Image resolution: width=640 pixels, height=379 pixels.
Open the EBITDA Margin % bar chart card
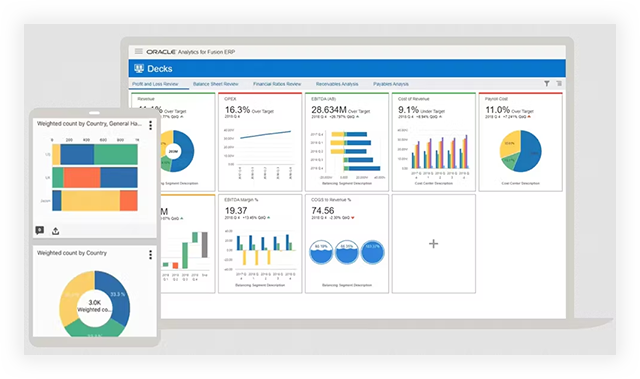coord(260,244)
